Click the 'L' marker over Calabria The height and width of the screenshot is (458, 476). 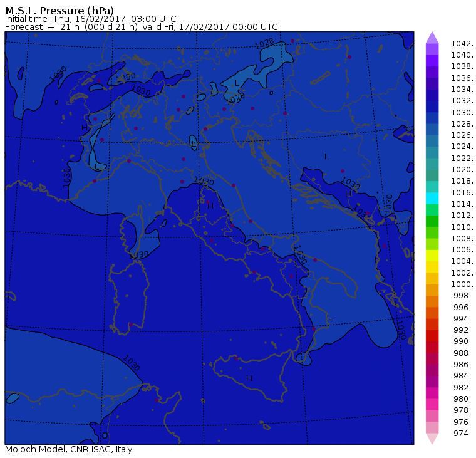click(x=331, y=318)
